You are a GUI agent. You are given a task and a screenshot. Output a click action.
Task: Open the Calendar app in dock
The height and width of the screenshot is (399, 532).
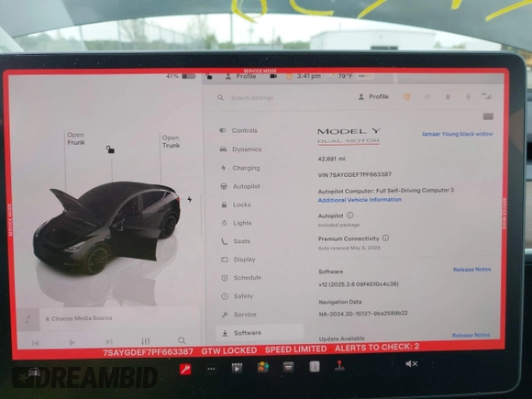tap(288, 367)
